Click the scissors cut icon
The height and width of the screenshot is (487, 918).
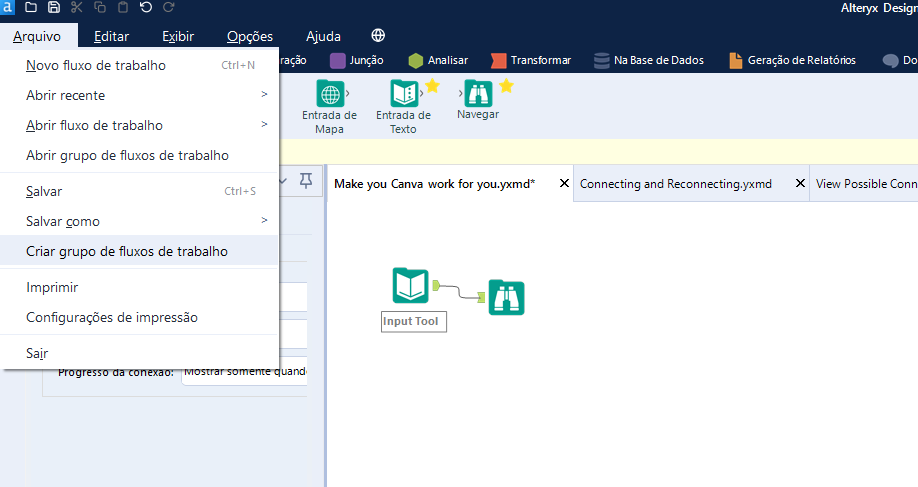pyautogui.click(x=77, y=7)
